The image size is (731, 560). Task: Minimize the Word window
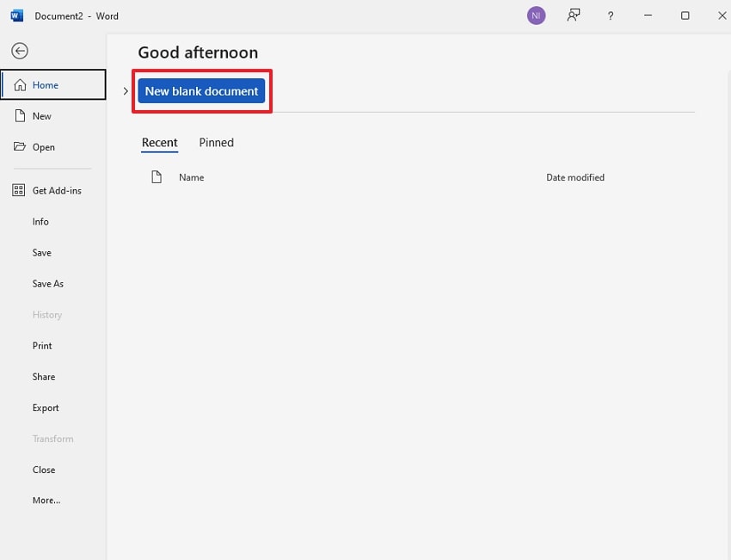[x=648, y=15]
